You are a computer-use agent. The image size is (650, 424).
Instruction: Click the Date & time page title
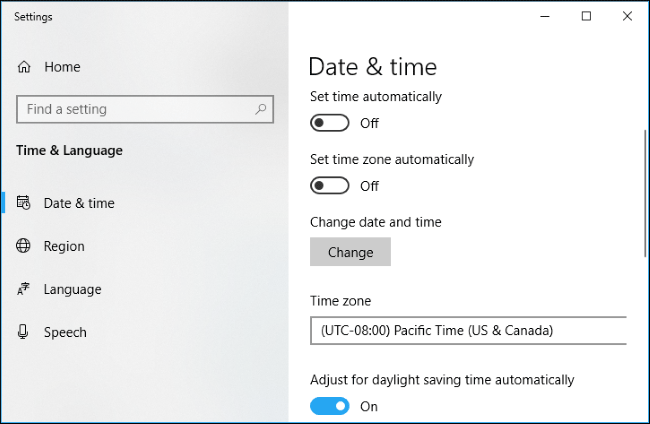point(373,67)
